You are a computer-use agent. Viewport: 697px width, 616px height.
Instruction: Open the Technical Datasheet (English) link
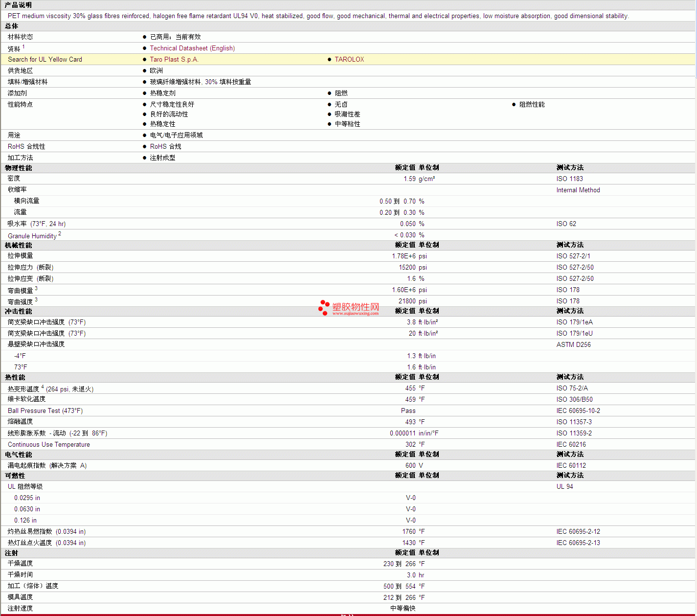point(192,48)
